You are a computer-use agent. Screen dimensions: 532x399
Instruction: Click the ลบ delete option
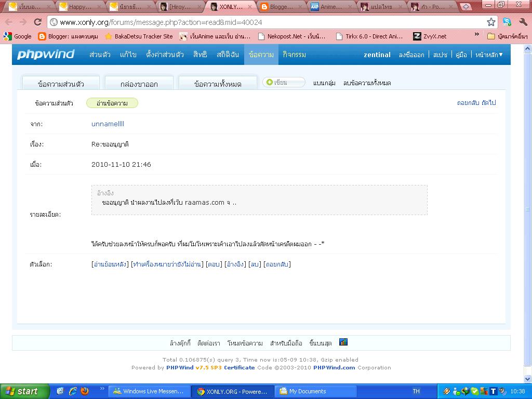(255, 264)
